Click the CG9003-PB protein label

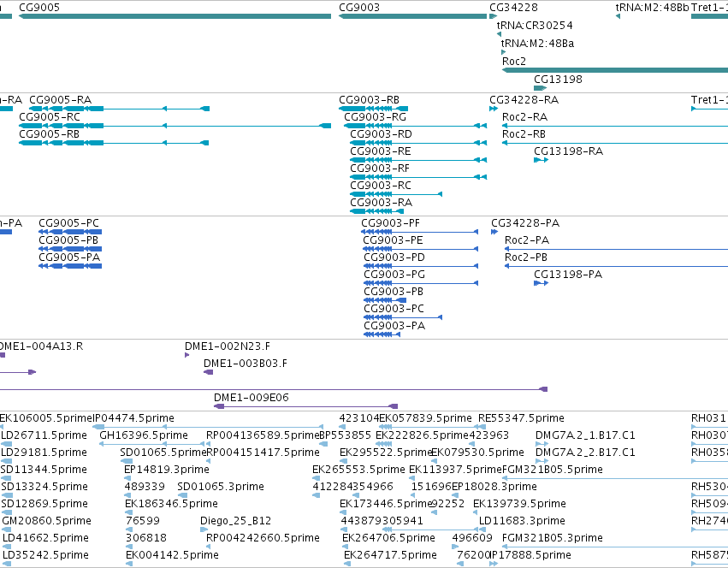click(394, 293)
